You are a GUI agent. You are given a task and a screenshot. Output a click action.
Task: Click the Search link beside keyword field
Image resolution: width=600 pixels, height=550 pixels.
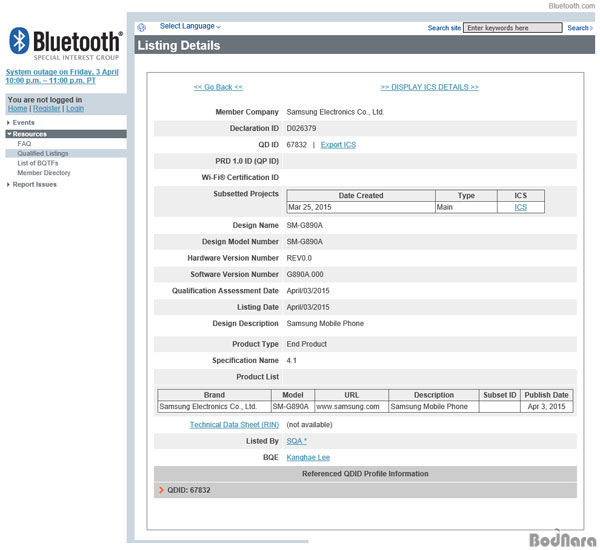(x=580, y=28)
